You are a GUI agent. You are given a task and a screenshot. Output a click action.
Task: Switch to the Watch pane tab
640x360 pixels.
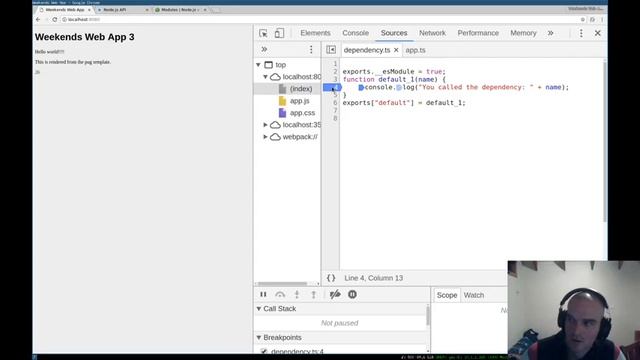[473, 295]
